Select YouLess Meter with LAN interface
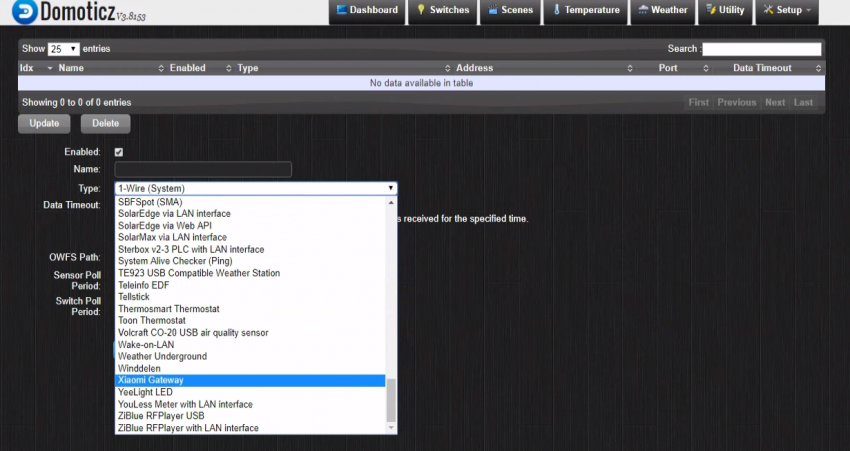 coord(250,404)
